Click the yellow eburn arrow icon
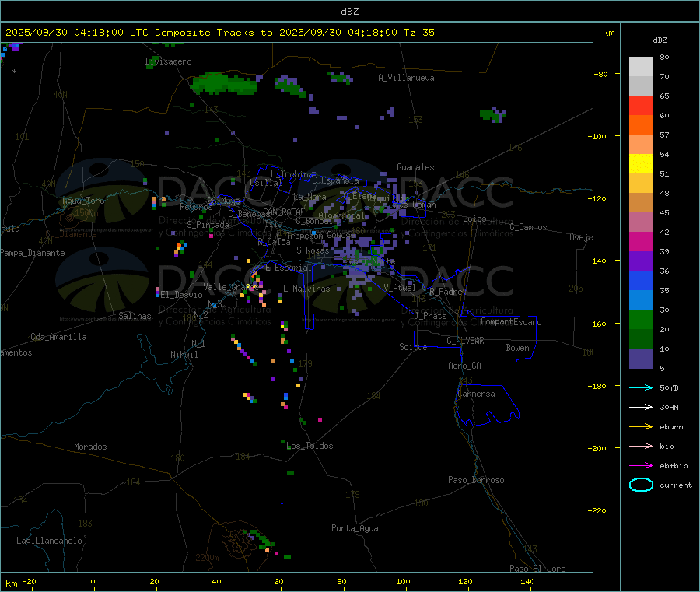Image resolution: width=700 pixels, height=592 pixels. [641, 427]
